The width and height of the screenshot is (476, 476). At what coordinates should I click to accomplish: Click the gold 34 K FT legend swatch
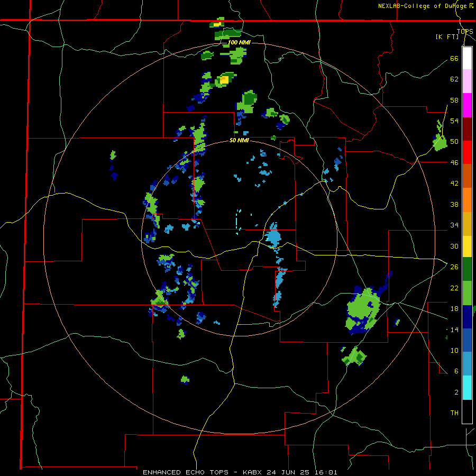point(467,223)
